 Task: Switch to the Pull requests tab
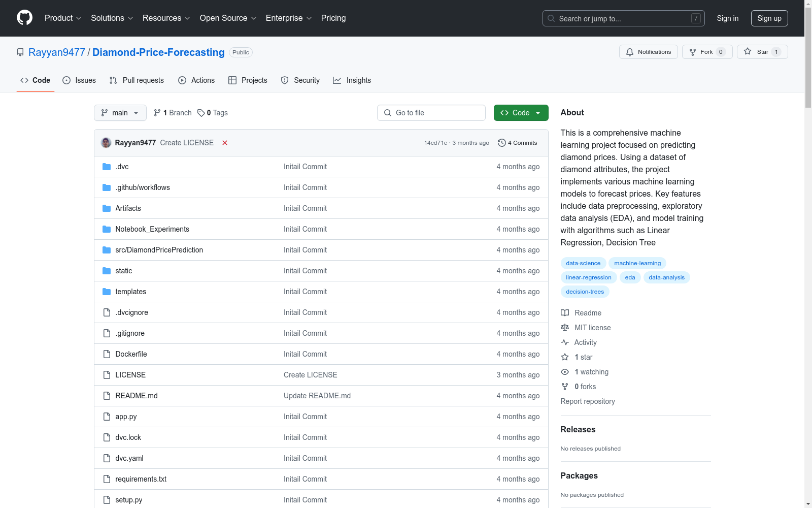[x=137, y=80]
